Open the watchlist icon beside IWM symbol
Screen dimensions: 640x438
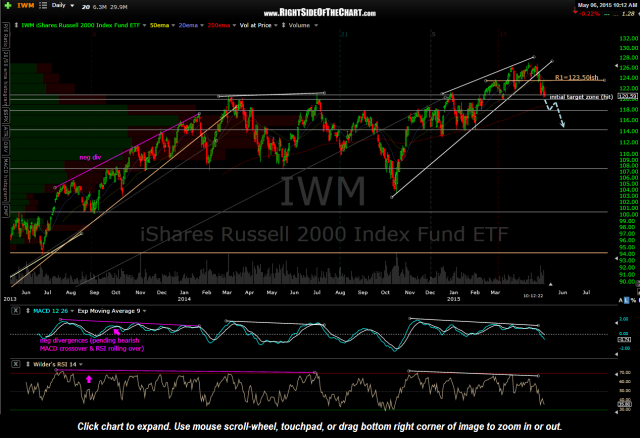click(43, 6)
